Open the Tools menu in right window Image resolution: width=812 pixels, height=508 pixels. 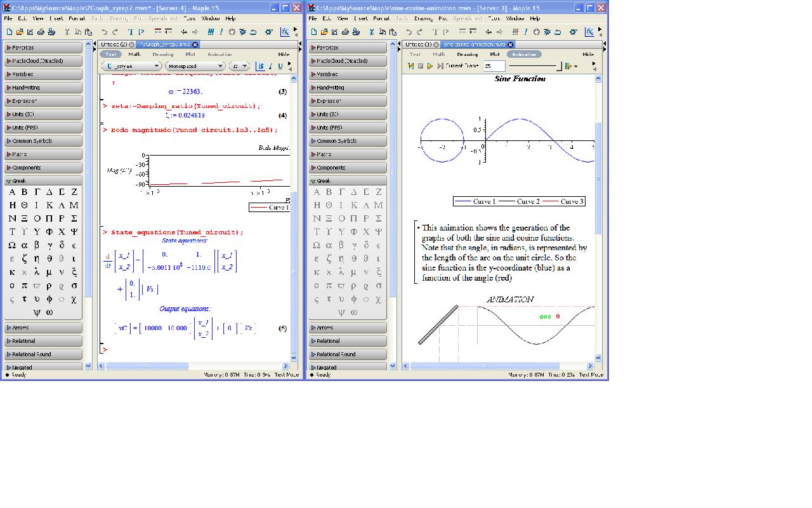494,18
